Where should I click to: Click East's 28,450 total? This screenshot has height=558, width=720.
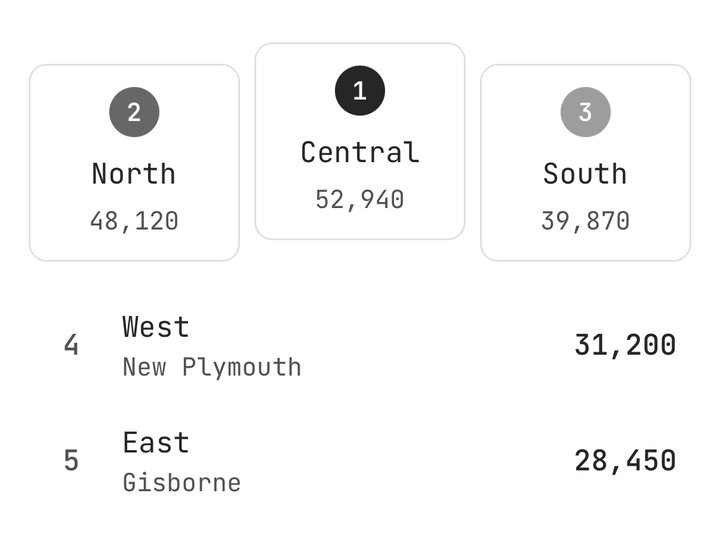click(625, 461)
